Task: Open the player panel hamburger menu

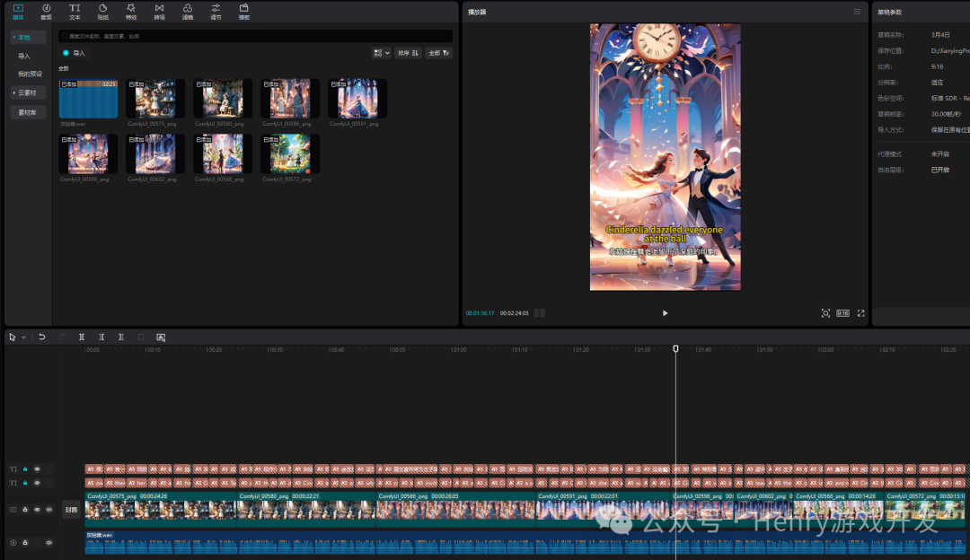Action: coord(857,12)
